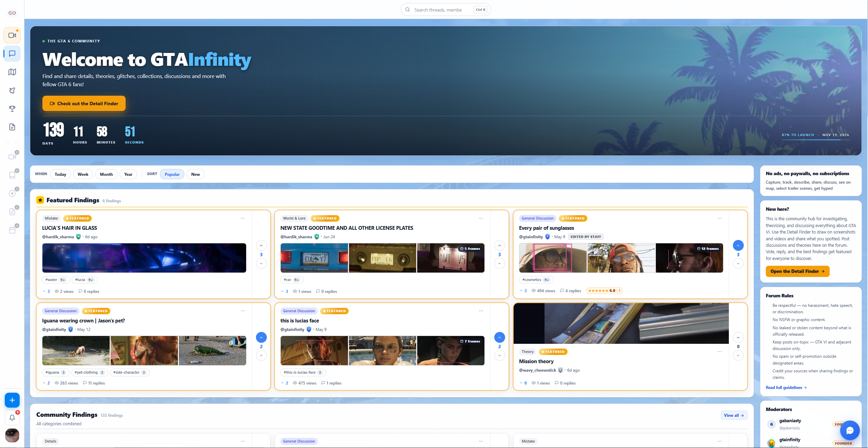Click the 87% to launch progress bar
The height and width of the screenshot is (448, 868).
point(815,139)
